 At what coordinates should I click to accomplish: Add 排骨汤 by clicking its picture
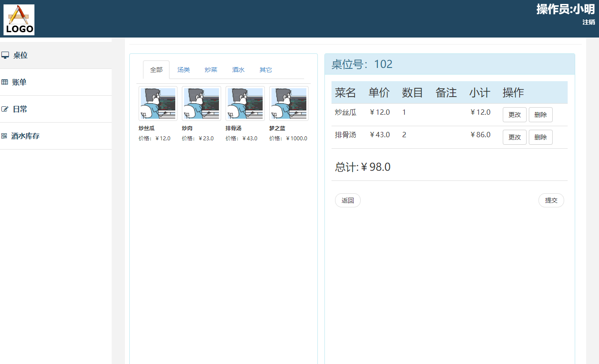click(245, 104)
